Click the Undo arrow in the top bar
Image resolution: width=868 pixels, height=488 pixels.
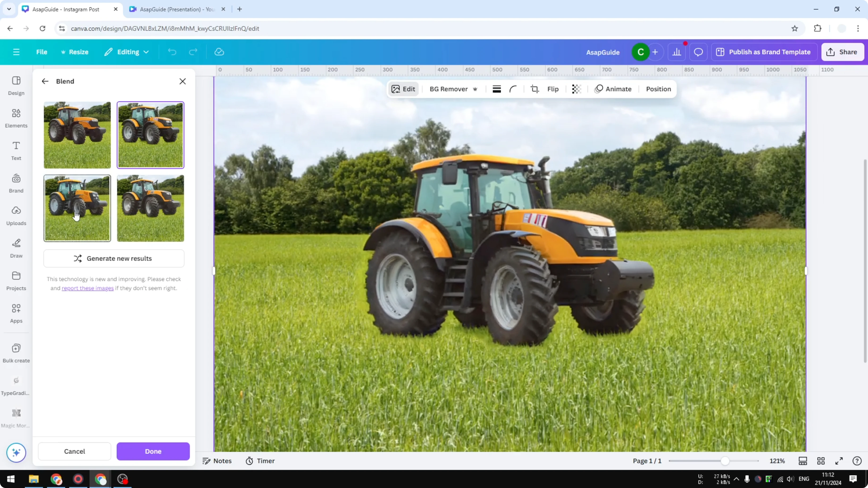pos(172,52)
